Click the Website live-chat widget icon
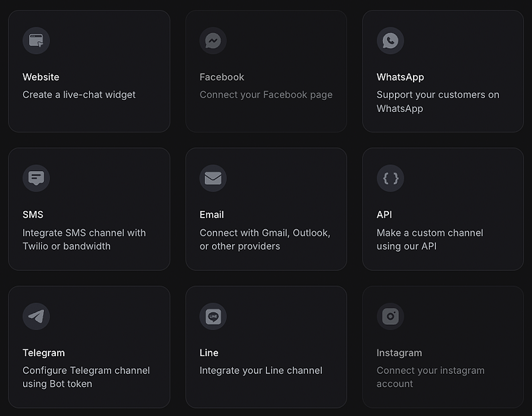532x416 pixels. point(36,41)
